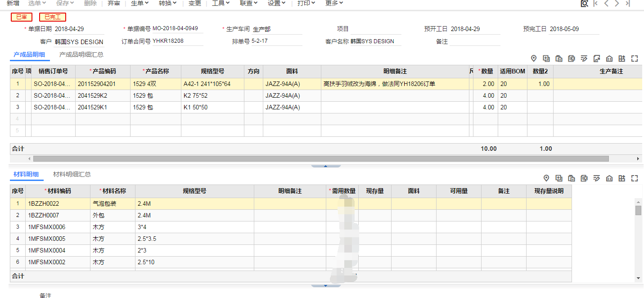Click the document search icon in top bar

click(x=584, y=4)
